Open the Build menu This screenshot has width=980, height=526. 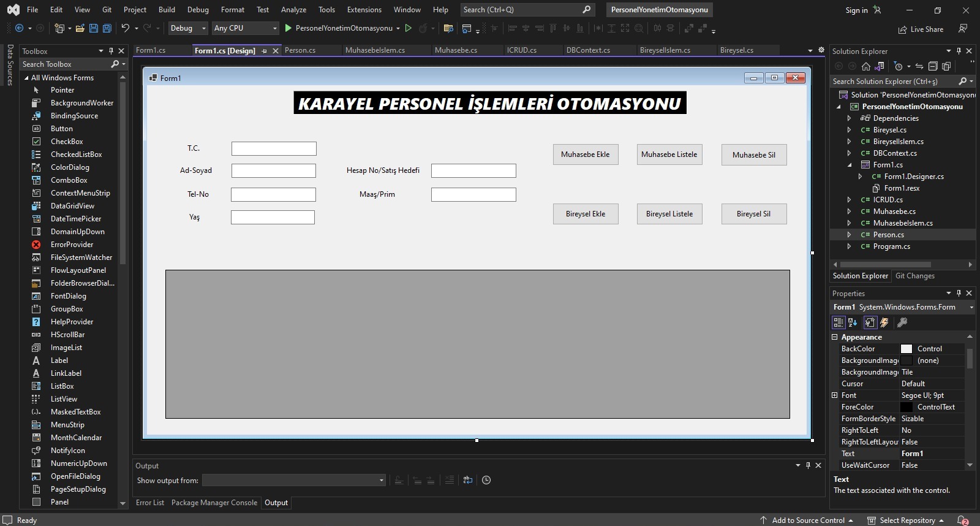167,10
